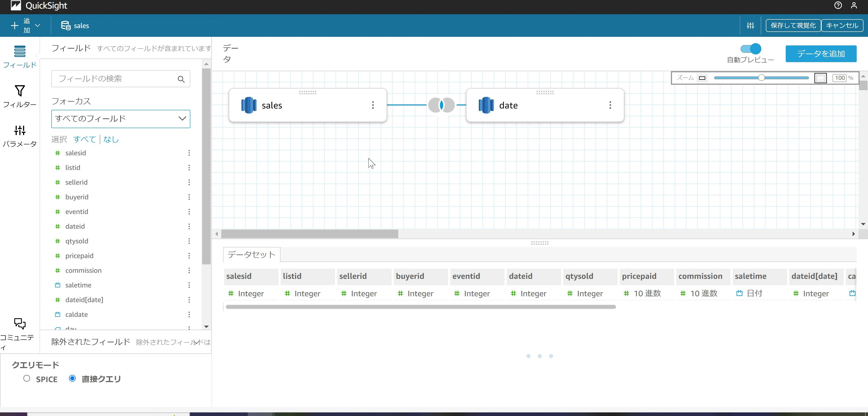Deselect all fields with なし link

pos(111,139)
